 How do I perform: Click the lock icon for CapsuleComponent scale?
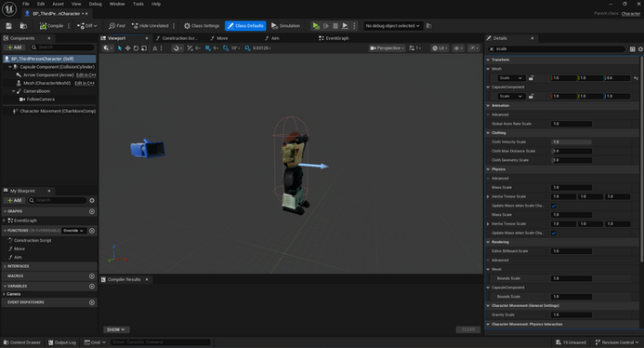531,96
